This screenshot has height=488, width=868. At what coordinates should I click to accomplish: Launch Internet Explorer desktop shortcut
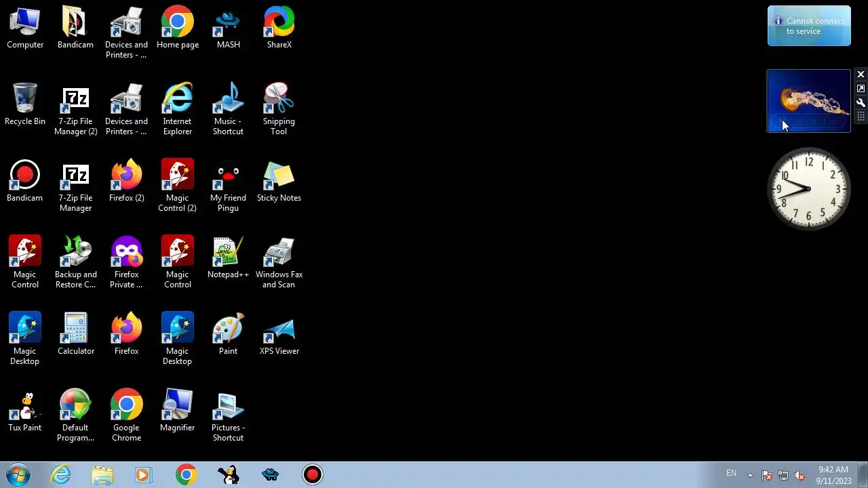(x=178, y=110)
